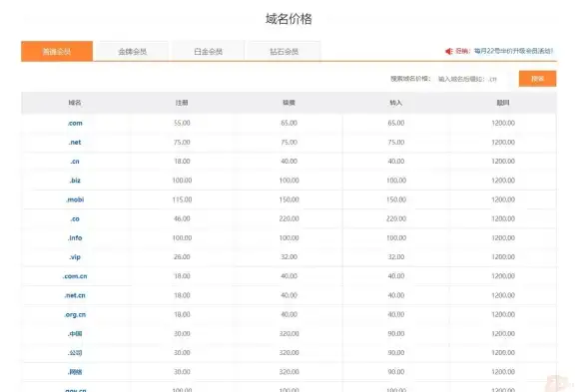This screenshot has width=587, height=392.
Task: Open the .mobi domain link
Action: 75,199
